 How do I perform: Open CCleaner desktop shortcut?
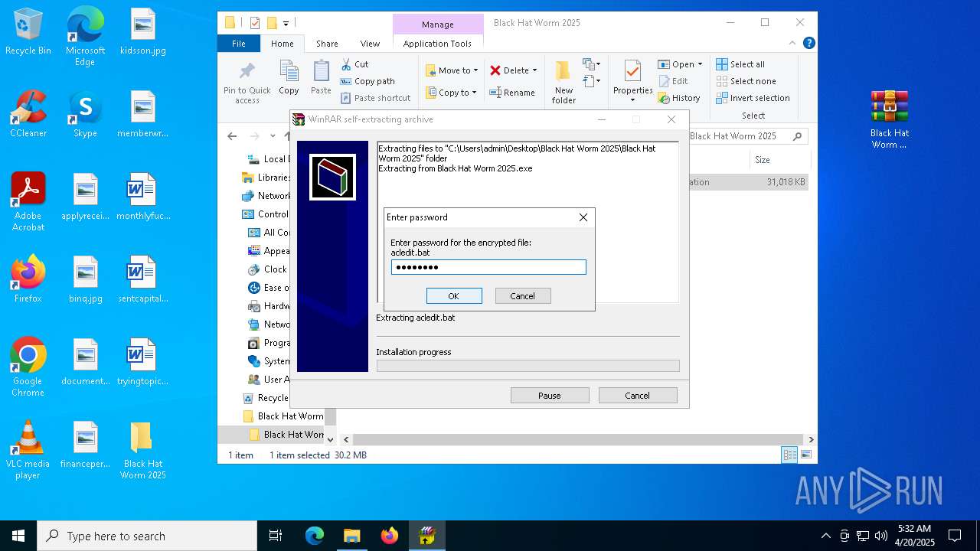coord(28,113)
